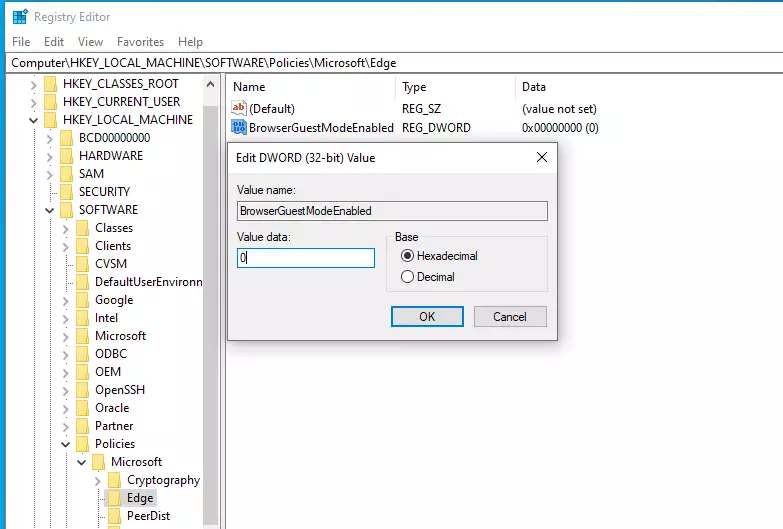This screenshot has width=783, height=529.
Task: Click the tree pane scroll up arrow
Action: pos(211,84)
